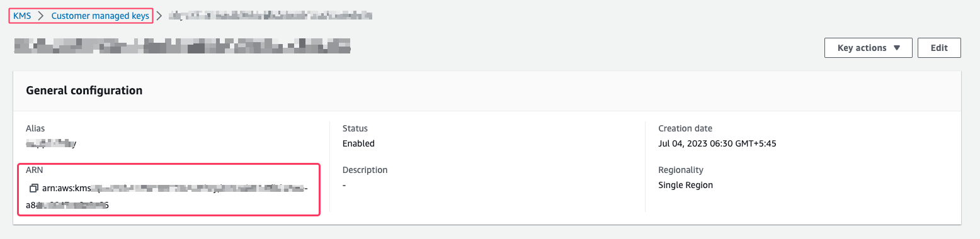Select the Enabled status value
980x239 pixels.
[x=358, y=143]
